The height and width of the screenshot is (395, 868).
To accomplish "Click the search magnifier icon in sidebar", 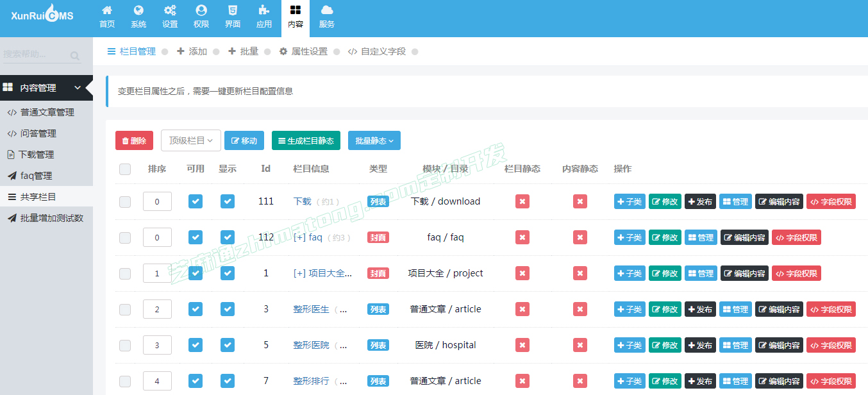I will [x=75, y=56].
